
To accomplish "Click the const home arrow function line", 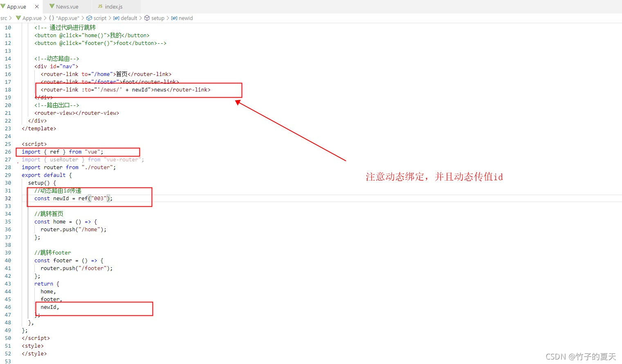I will [65, 221].
